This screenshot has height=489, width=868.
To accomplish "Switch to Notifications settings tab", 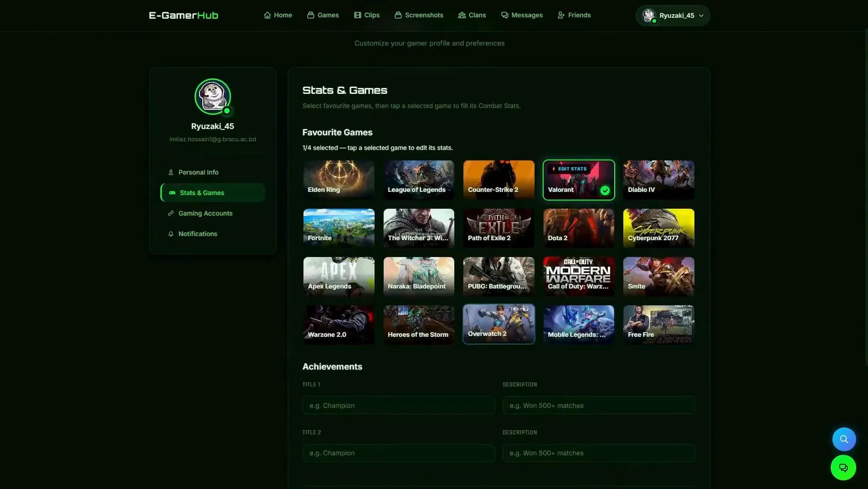I will click(x=213, y=234).
